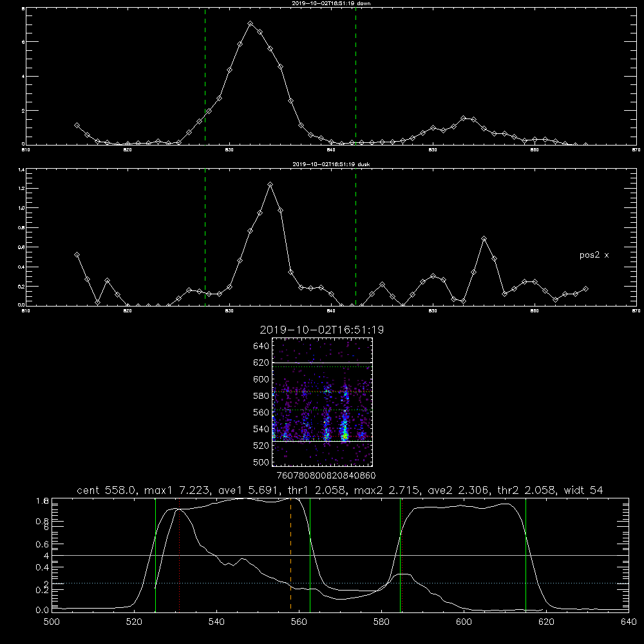
Task: Click the bottom plot x-axis label 540
Action: 216,622
